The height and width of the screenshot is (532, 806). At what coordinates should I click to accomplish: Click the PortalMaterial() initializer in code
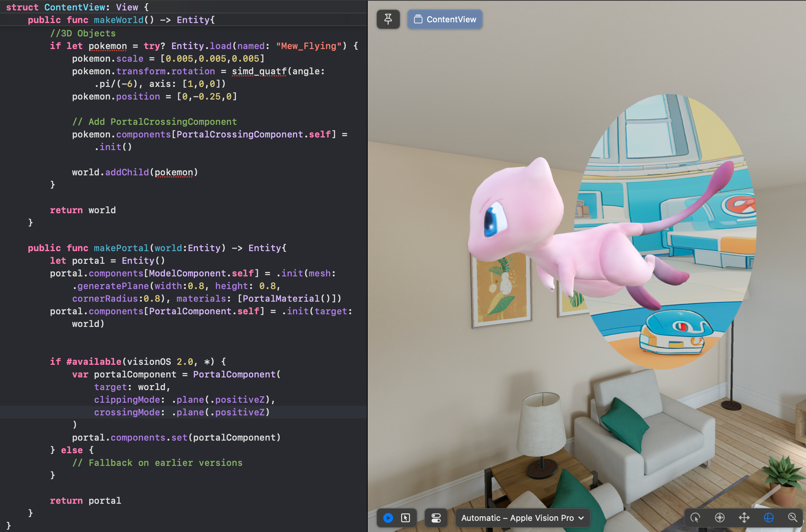[x=286, y=299]
